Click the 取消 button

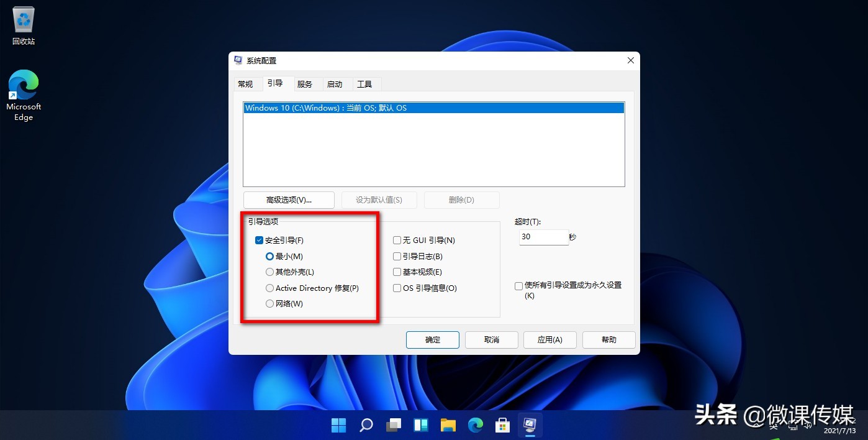(492, 340)
